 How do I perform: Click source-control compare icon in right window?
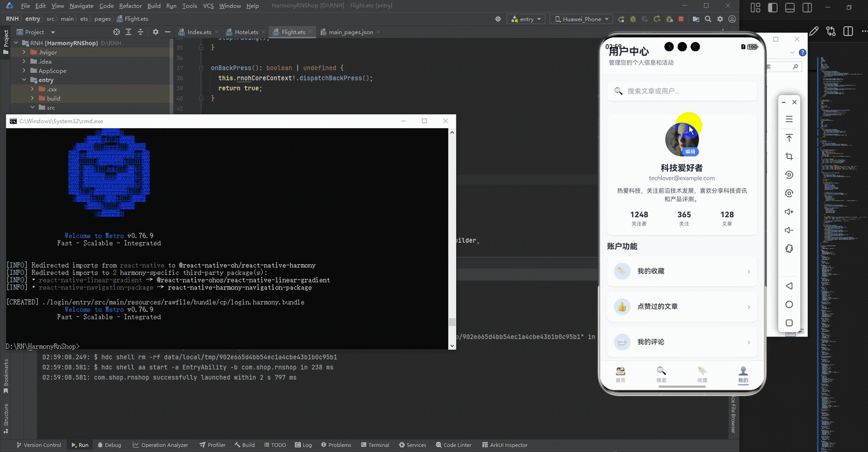coord(831,31)
